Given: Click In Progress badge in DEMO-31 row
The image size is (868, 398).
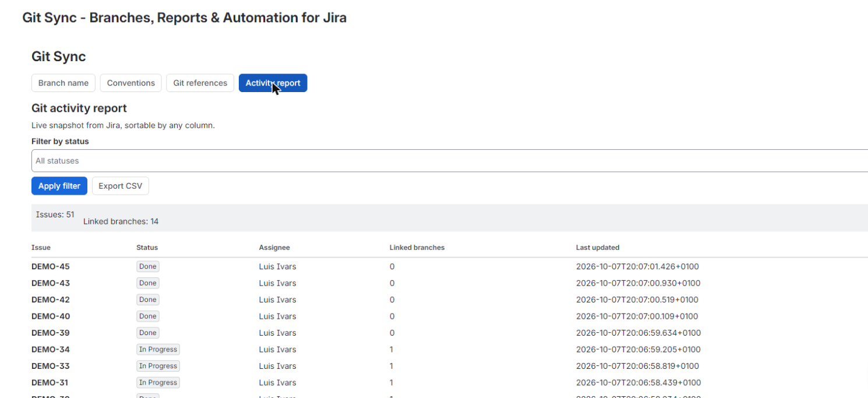Looking at the screenshot, I should pyautogui.click(x=158, y=383).
